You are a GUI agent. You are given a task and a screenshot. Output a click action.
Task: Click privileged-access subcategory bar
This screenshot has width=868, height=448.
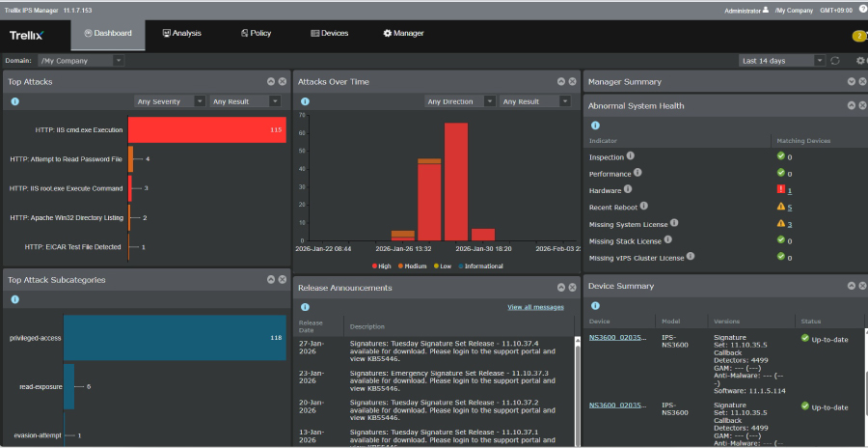point(175,338)
